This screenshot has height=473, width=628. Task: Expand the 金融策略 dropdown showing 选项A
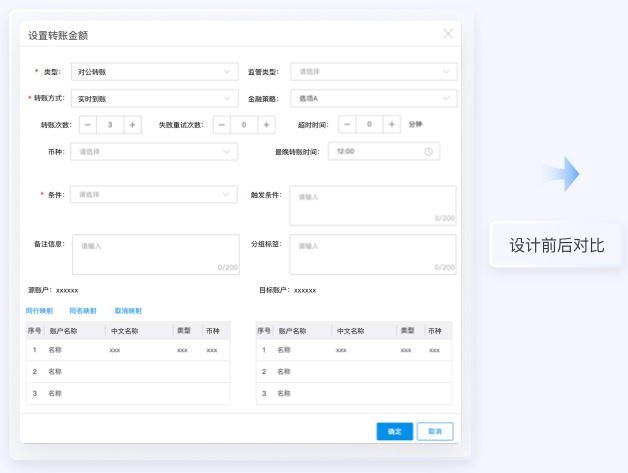pyautogui.click(x=373, y=99)
